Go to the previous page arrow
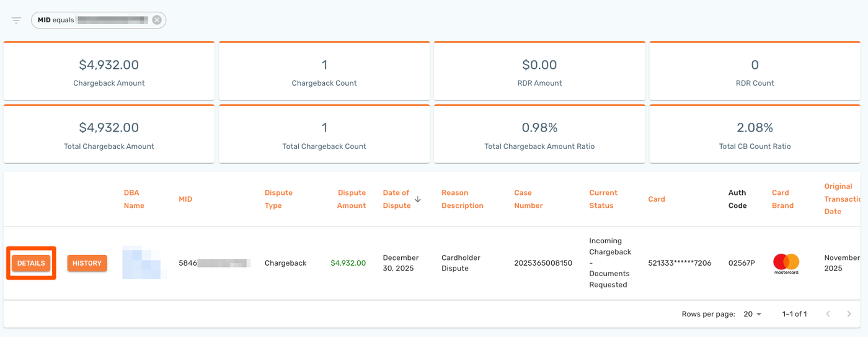Viewport: 868px width, 337px height. point(828,314)
